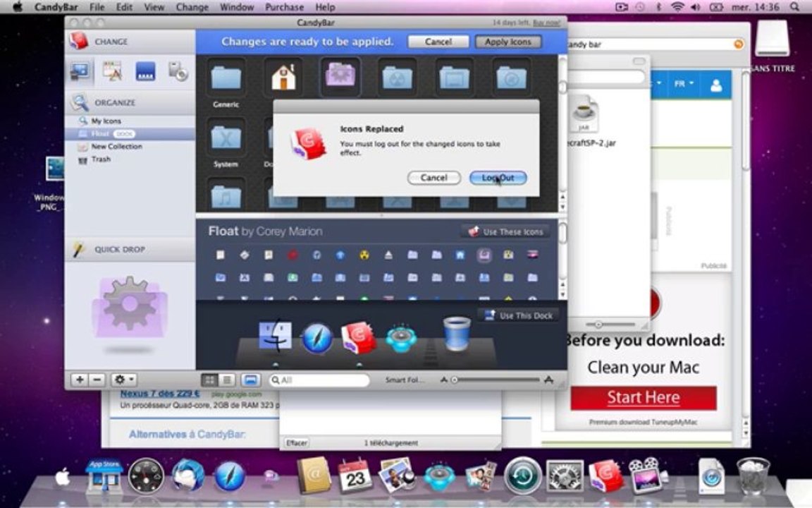Screen dimensions: 812x508
Task: Click Cancel in the Icons Replaced dialog
Action: pyautogui.click(x=433, y=178)
